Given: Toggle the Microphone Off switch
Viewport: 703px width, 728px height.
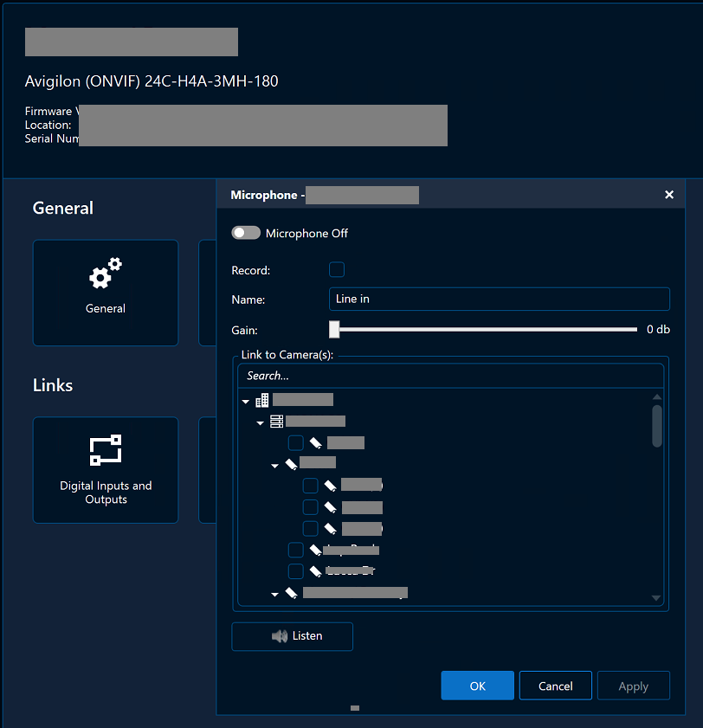Looking at the screenshot, I should click(x=246, y=234).
